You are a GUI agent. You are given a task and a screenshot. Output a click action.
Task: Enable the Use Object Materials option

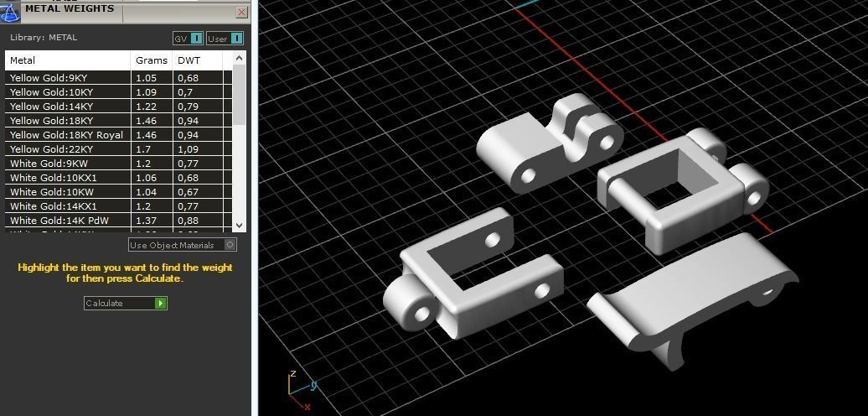(183, 245)
